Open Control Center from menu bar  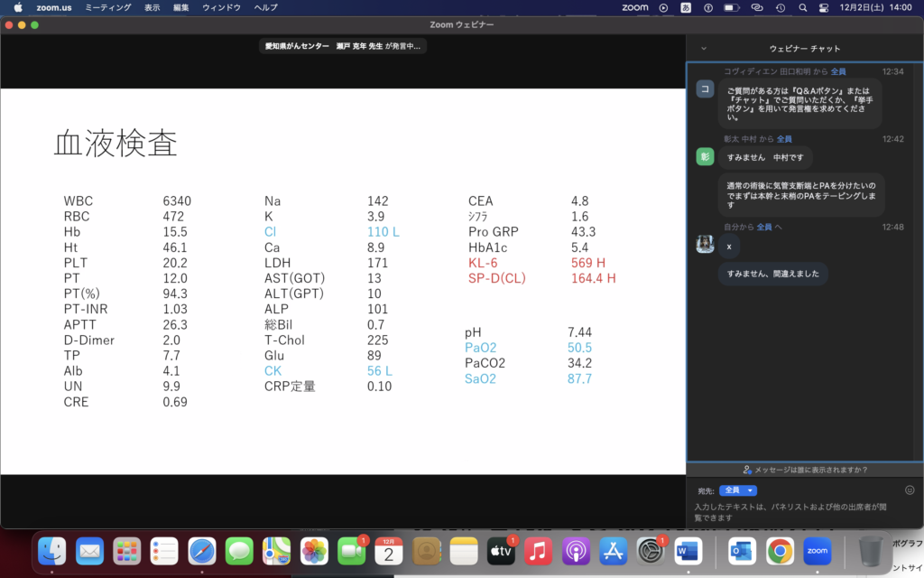(x=823, y=7)
